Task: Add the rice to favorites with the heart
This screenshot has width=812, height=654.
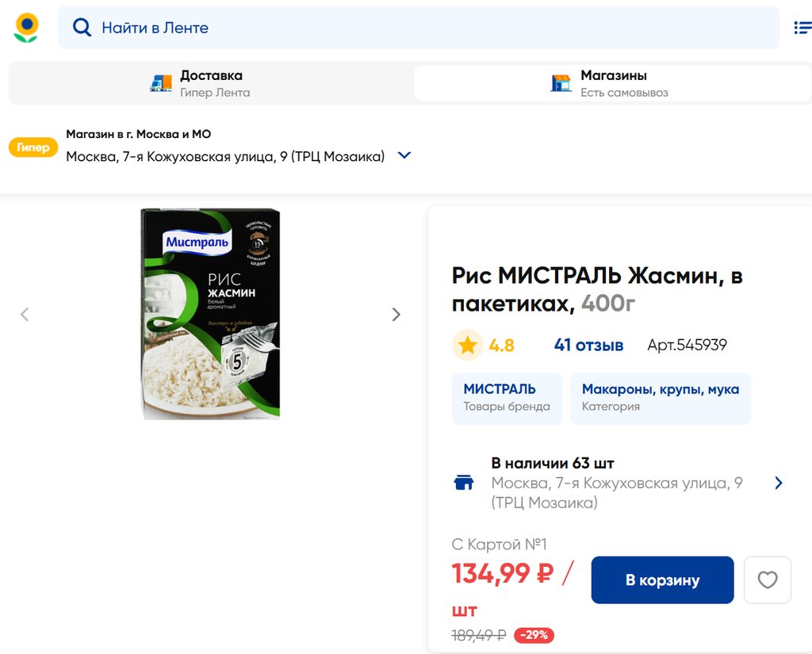Action: (x=767, y=580)
